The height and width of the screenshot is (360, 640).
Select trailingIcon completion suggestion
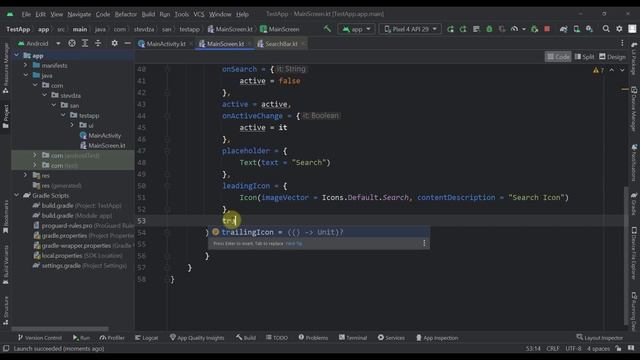tap(318, 232)
